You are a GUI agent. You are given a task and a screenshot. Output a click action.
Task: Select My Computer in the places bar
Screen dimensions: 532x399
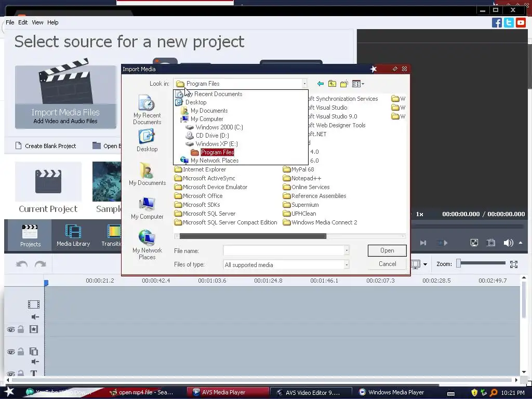[x=147, y=208]
